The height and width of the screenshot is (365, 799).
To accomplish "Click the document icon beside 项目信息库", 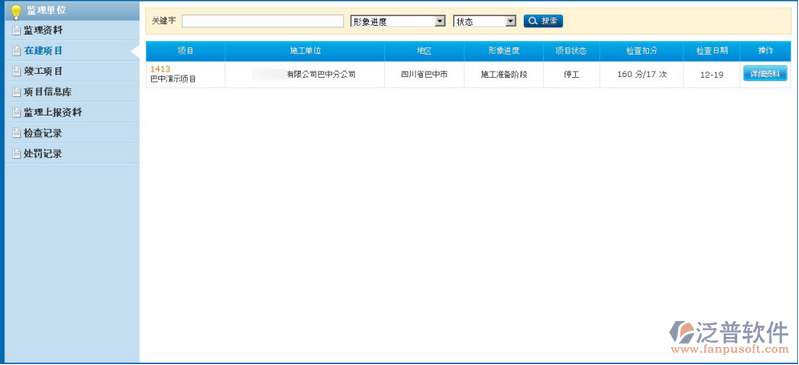I will tap(17, 92).
